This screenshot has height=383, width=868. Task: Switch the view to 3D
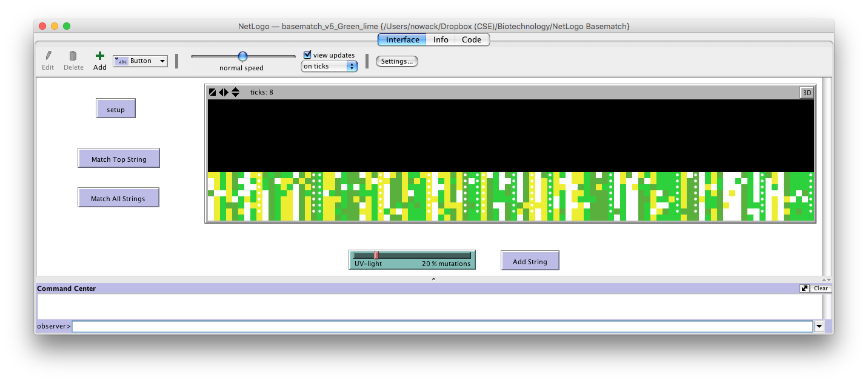[x=807, y=93]
